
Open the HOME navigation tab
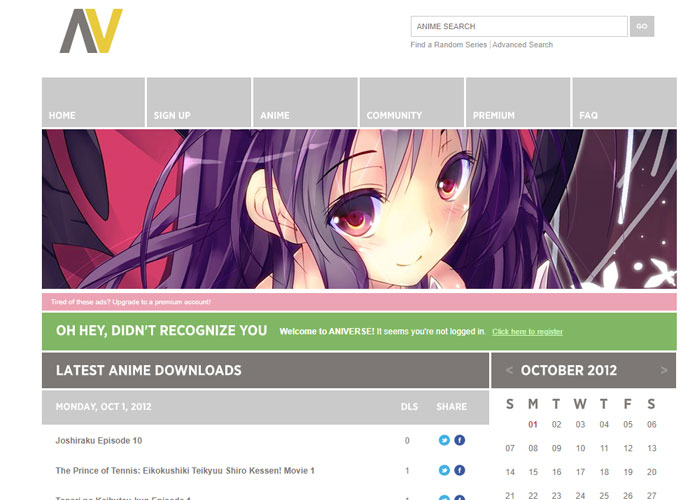pyautogui.click(x=93, y=102)
